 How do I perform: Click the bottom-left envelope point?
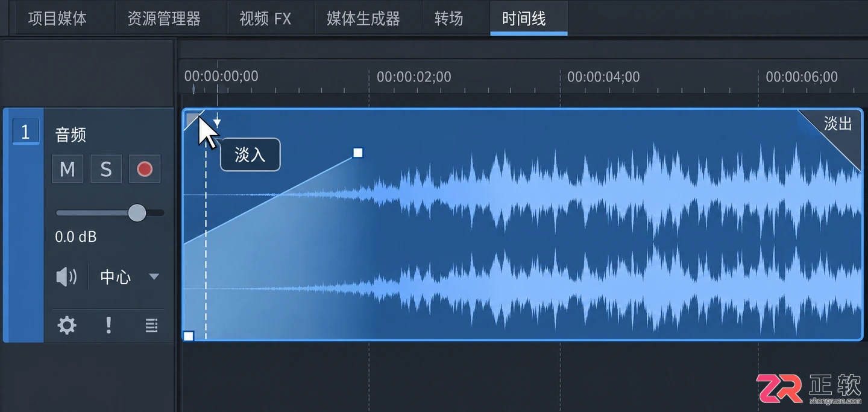[189, 336]
